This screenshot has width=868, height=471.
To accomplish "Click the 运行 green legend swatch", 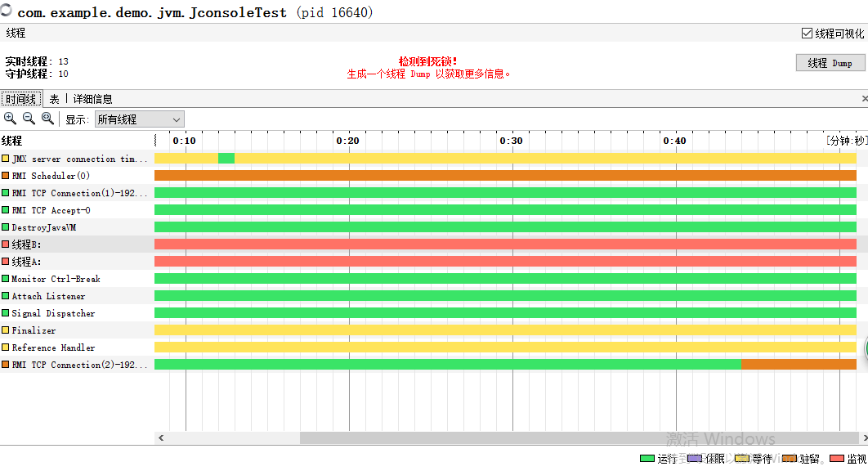I will pyautogui.click(x=647, y=458).
